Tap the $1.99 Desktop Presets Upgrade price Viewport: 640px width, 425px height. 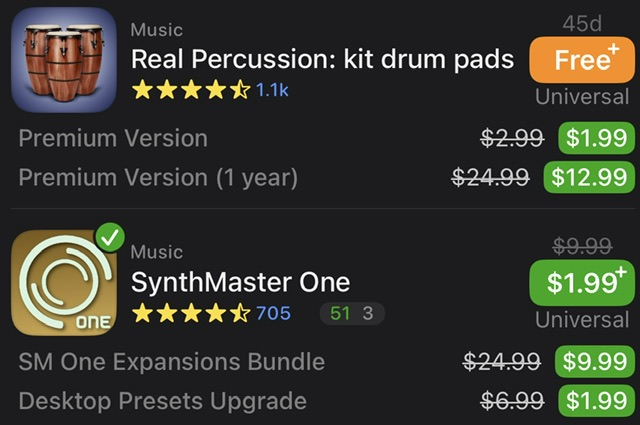596,401
